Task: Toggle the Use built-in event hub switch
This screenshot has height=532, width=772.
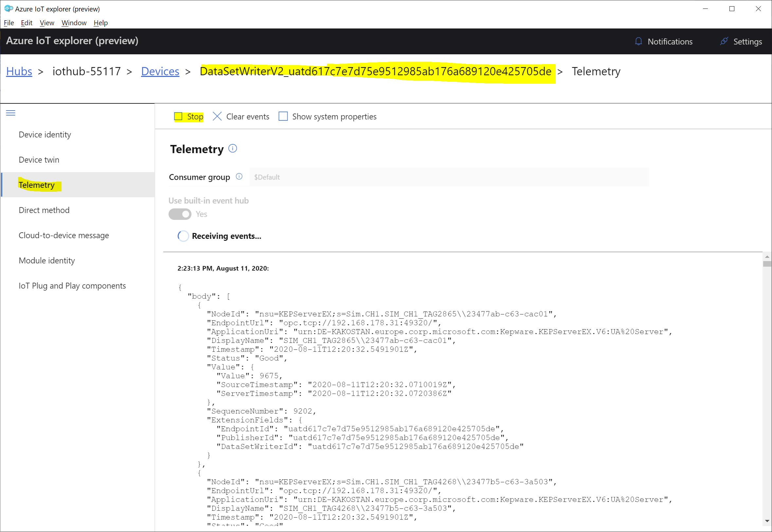Action: click(x=180, y=214)
